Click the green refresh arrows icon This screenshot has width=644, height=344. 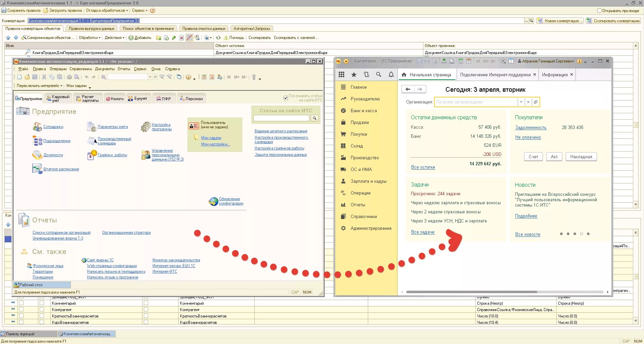pyautogui.click(x=218, y=38)
